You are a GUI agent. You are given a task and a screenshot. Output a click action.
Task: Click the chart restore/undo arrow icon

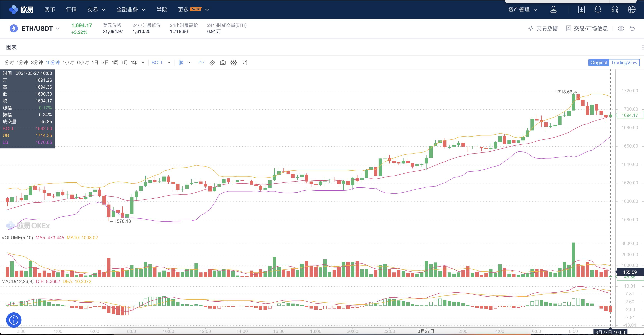[632, 29]
